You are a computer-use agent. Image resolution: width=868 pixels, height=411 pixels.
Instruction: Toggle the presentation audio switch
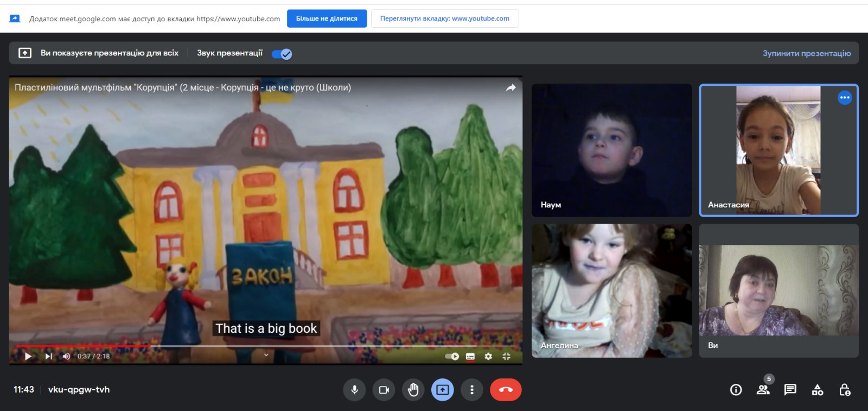[x=282, y=54]
